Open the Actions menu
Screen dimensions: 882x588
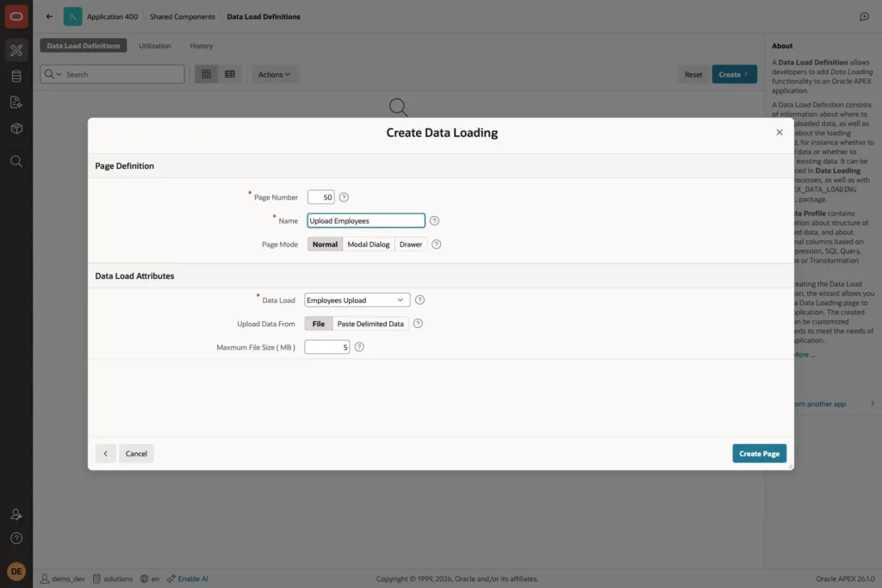coord(275,74)
